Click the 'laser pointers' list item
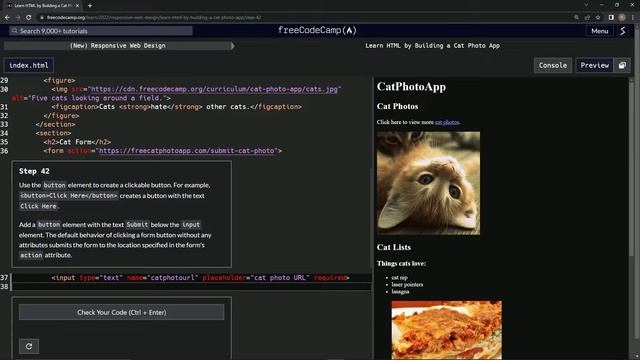The height and width of the screenshot is (360, 640). (407, 284)
